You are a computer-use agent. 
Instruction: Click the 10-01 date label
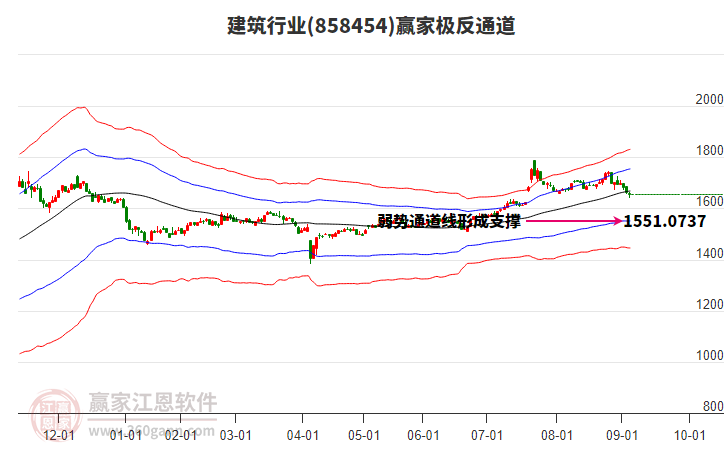[689, 435]
